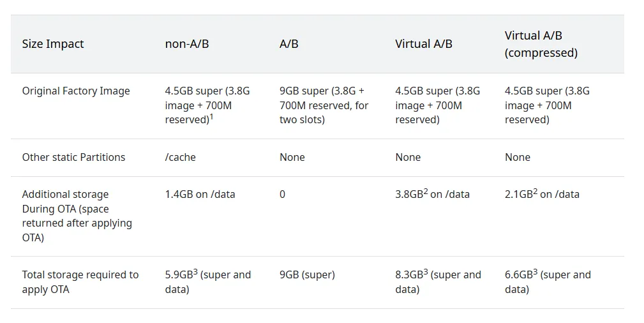The image size is (644, 323).
Task: Click footnote 1 superscript after 'reserved)'
Action: point(211,117)
